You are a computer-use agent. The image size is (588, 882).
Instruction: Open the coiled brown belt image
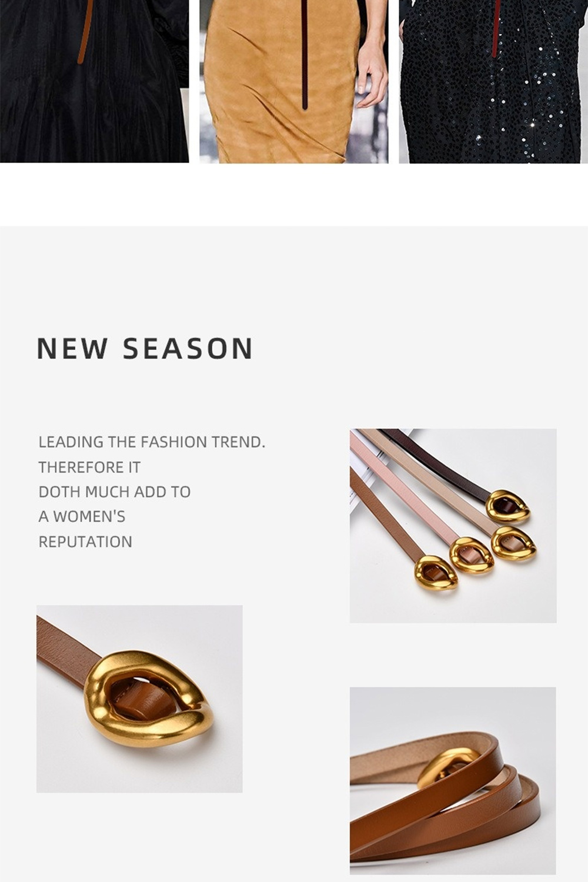[x=453, y=781]
